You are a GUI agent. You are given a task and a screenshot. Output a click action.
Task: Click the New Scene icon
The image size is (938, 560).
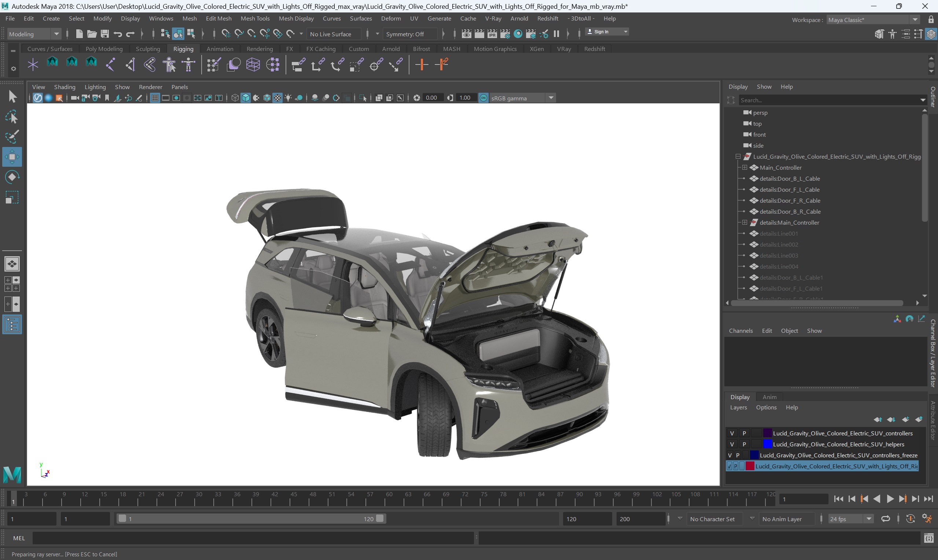click(x=79, y=34)
